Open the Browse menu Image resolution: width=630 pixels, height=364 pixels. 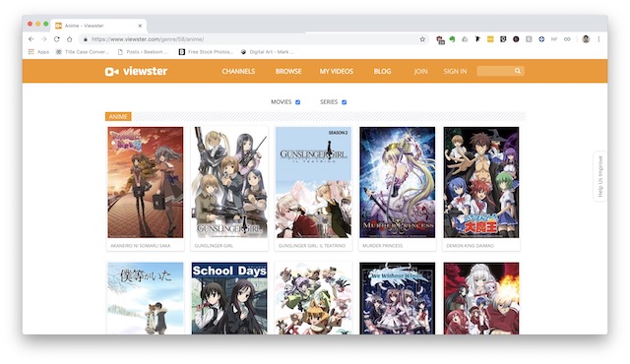[x=288, y=72]
